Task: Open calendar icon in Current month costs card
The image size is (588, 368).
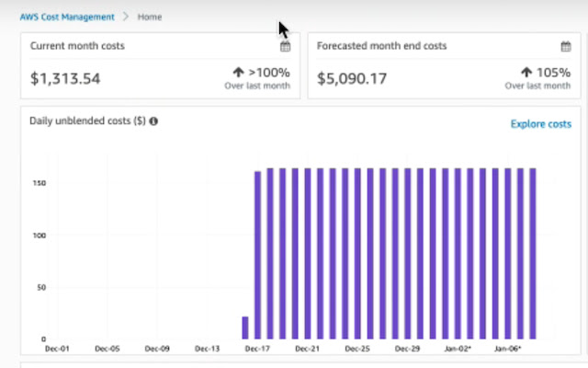Action: (x=286, y=47)
